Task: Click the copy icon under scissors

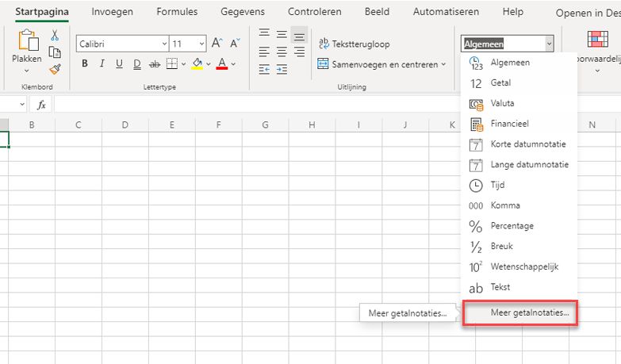Action: [55, 52]
